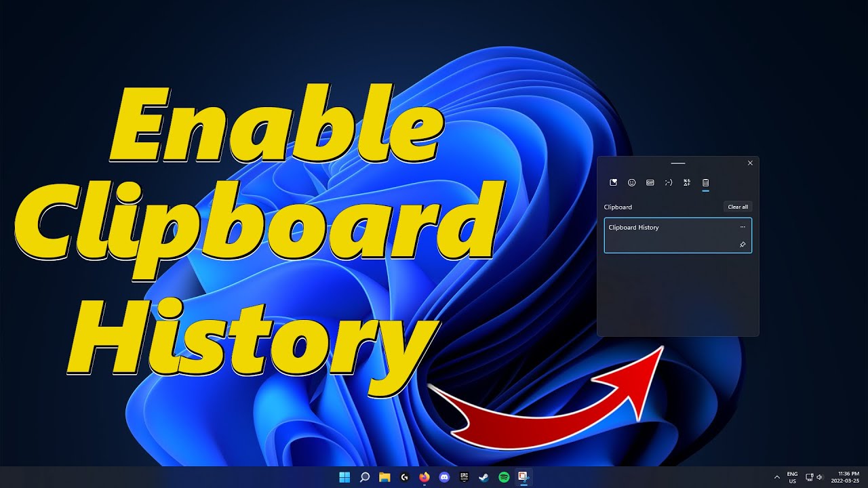Paste the Clipboard History entry
The image size is (868, 488).
[x=677, y=235]
